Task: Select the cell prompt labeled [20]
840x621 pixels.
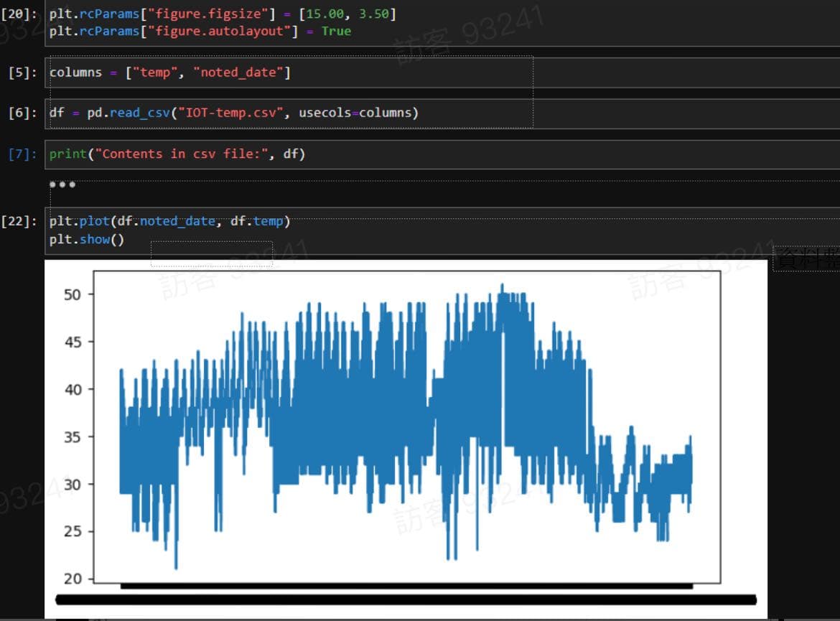Action: (x=19, y=14)
